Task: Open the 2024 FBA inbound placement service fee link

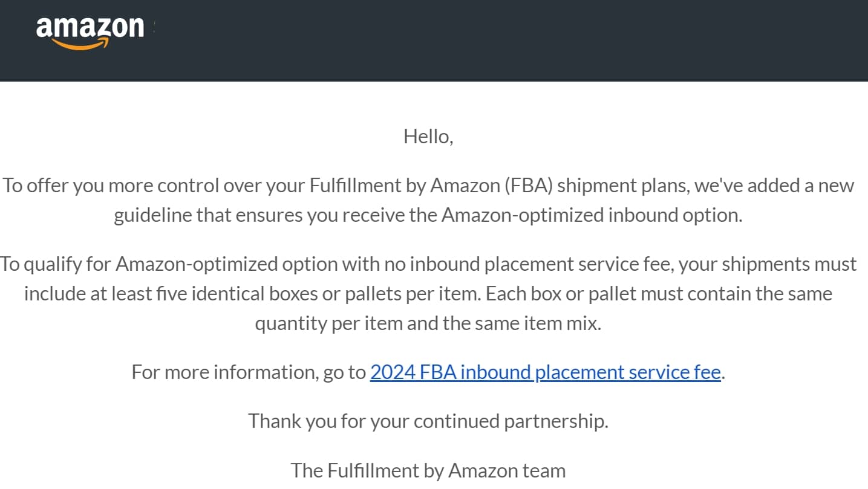Action: (545, 372)
